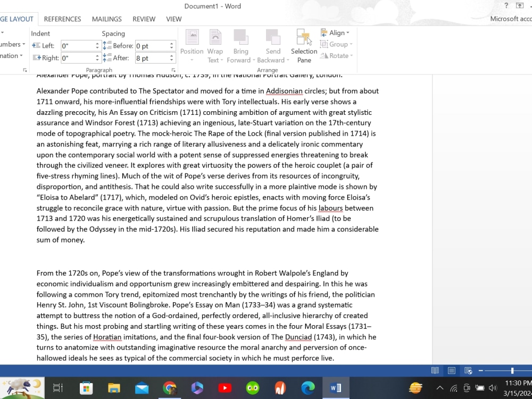Image resolution: width=532 pixels, height=399 pixels.
Task: Open Microsoft Edge from taskbar
Action: (x=308, y=387)
